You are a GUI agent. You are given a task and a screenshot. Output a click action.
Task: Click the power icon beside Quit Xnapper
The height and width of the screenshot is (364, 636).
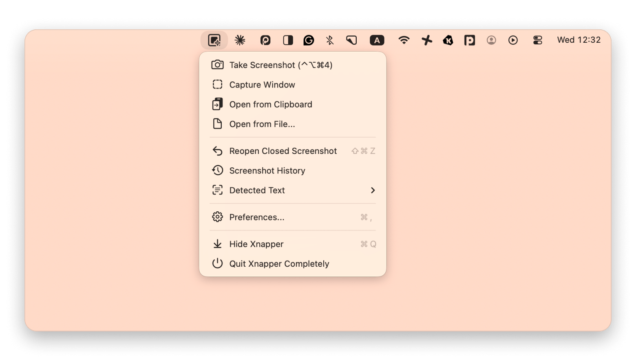coord(217,263)
